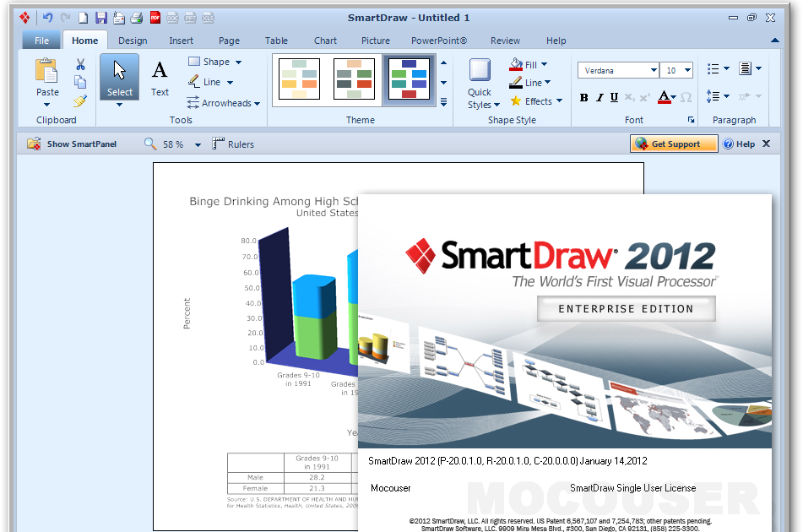Activate the Select pointer tool
803x532 pixels.
tap(119, 79)
